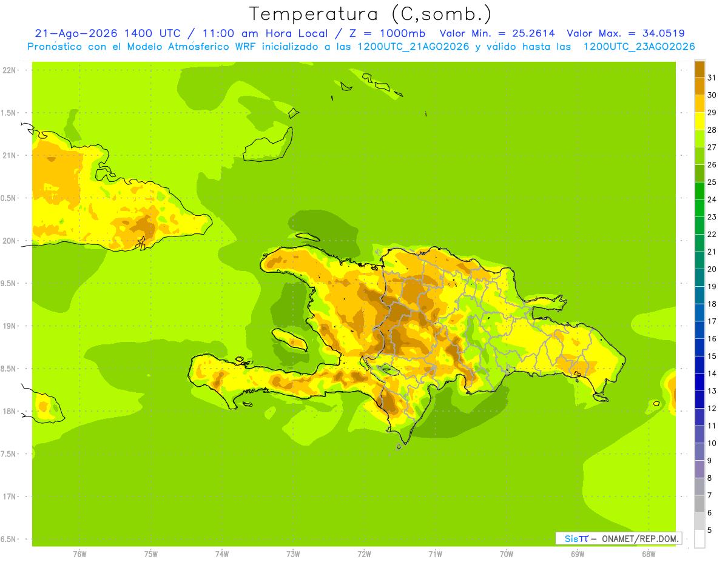Select the legend swatch between 22 and 23
Viewport: 728px width, 562px height.
(699, 226)
